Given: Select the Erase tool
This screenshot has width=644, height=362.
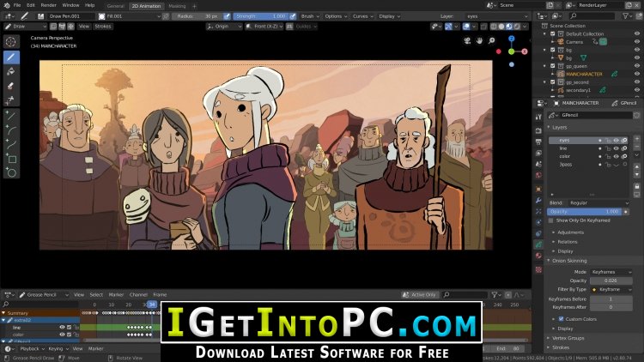Looking at the screenshot, I should point(11,86).
